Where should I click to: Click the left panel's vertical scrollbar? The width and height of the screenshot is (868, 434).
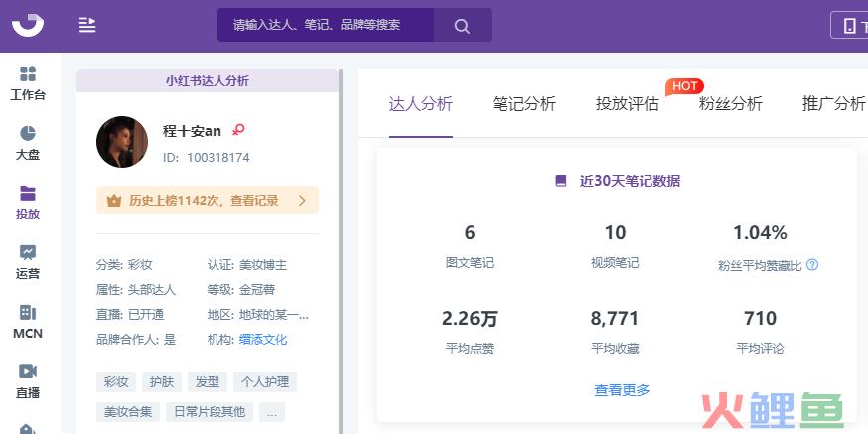pyautogui.click(x=341, y=251)
